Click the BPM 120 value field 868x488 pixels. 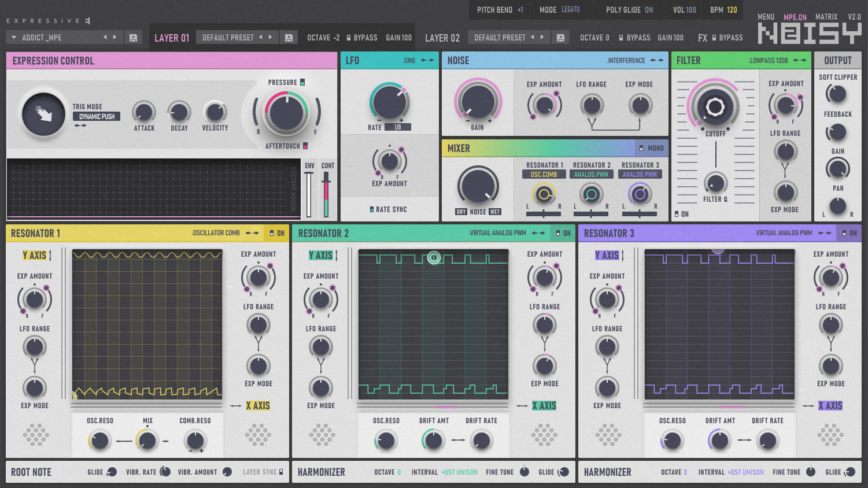[x=732, y=10]
